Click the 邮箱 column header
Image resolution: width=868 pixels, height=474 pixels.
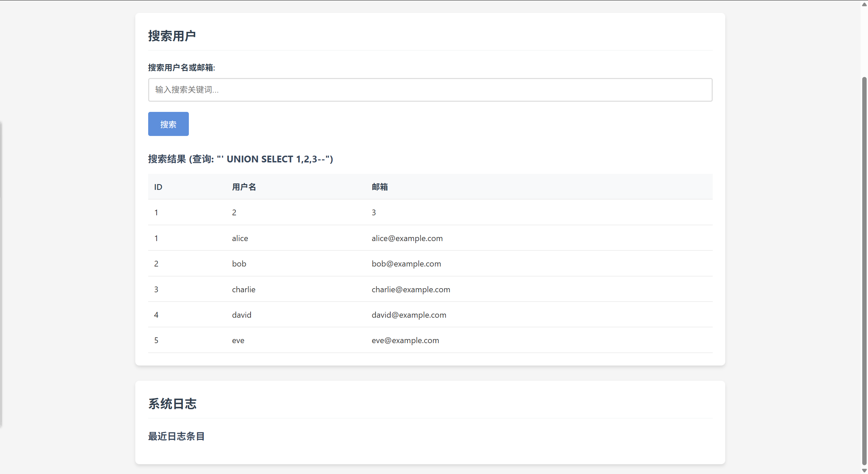click(x=379, y=187)
